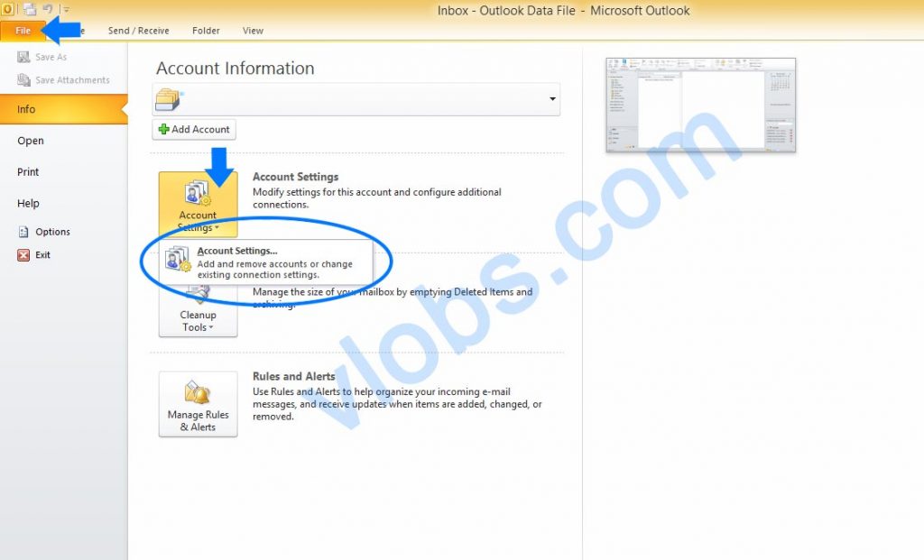Click the Exit icon in sidebar
Viewport: 924px width, 560px height.
[24, 255]
